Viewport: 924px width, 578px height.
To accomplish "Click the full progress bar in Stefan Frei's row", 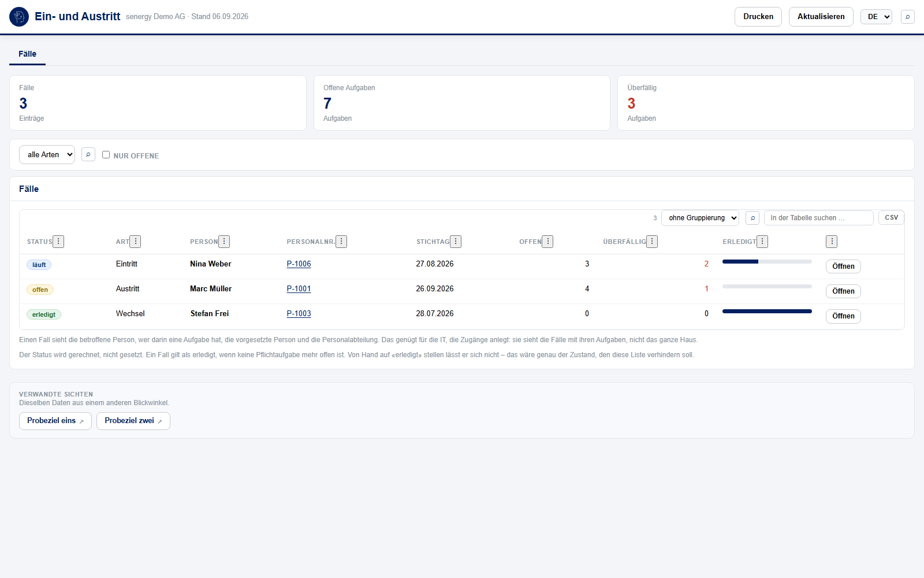I will [x=767, y=312].
